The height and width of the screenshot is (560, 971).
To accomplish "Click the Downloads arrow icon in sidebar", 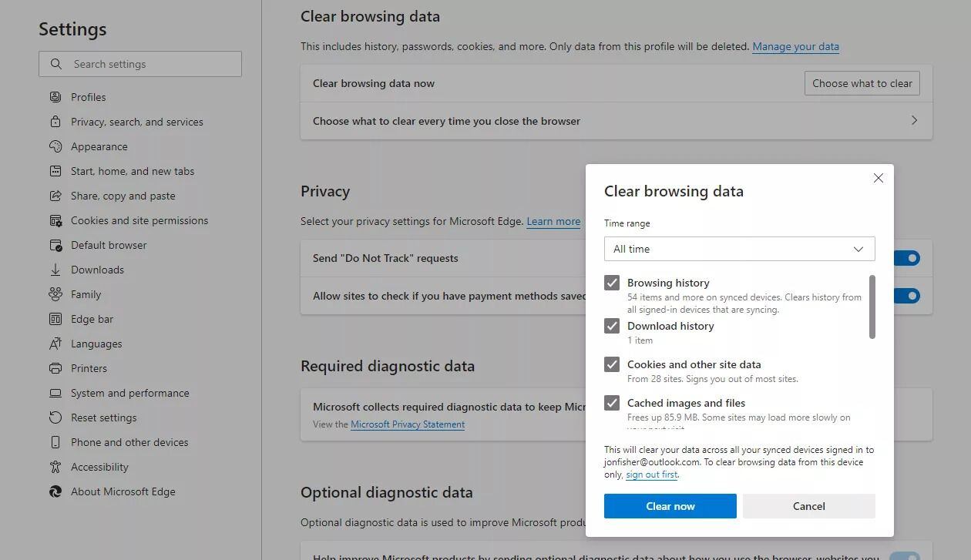I will click(55, 270).
